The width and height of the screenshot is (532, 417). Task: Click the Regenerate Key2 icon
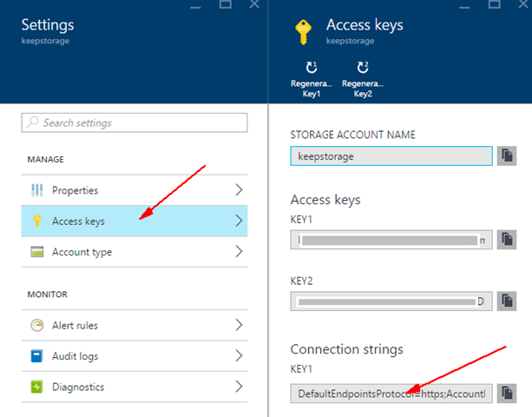pos(363,67)
